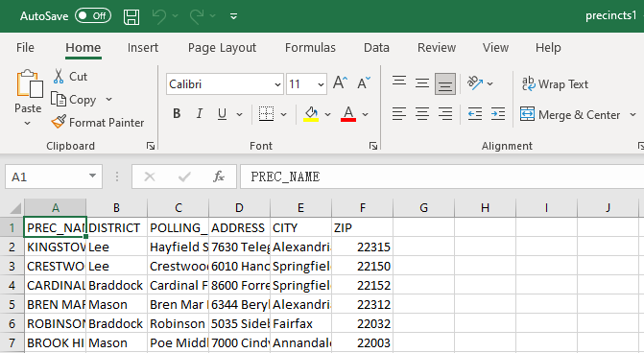Click the Save floppy disk icon

131,17
